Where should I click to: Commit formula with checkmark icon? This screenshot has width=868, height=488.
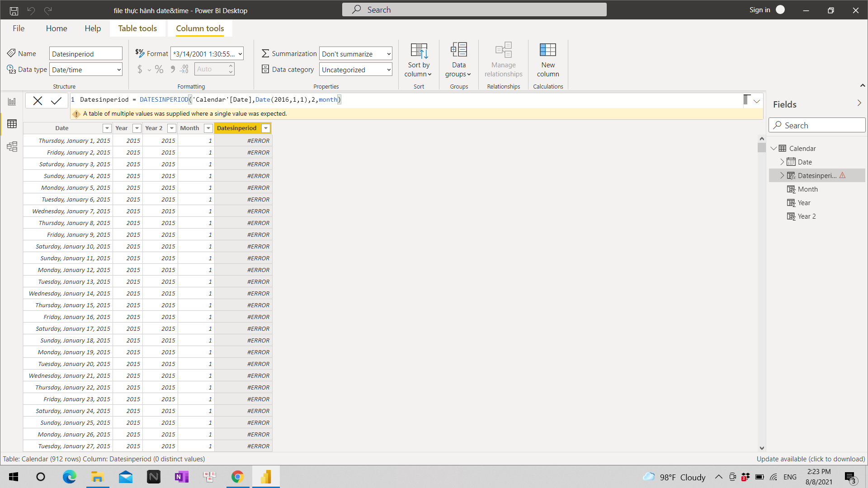(x=56, y=101)
